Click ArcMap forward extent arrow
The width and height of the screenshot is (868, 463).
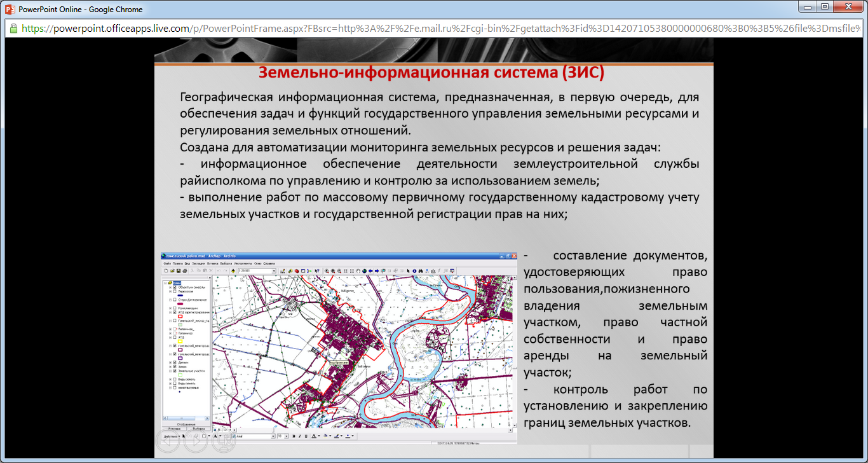click(377, 271)
